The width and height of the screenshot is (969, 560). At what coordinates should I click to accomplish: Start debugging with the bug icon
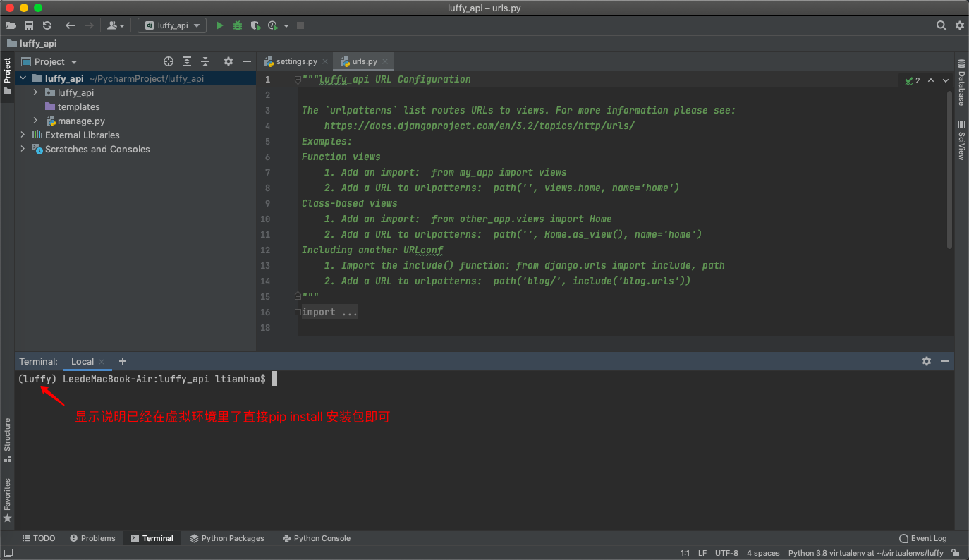point(238,25)
